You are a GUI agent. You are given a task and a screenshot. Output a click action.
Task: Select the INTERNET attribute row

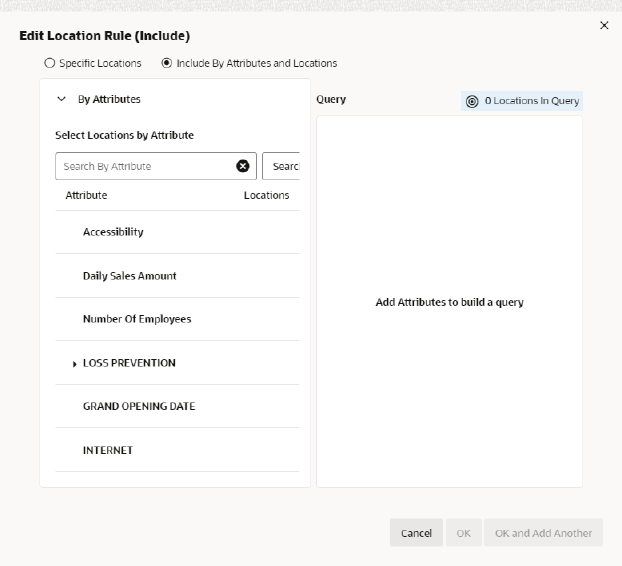click(177, 450)
